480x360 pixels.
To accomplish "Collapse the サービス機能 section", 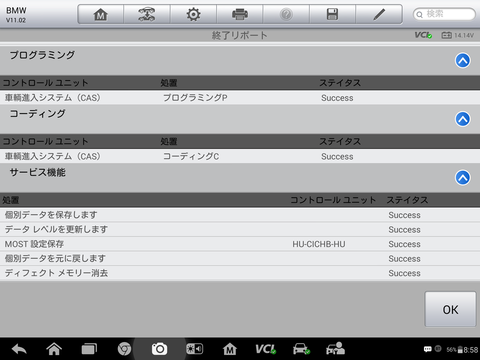I will click(x=463, y=178).
